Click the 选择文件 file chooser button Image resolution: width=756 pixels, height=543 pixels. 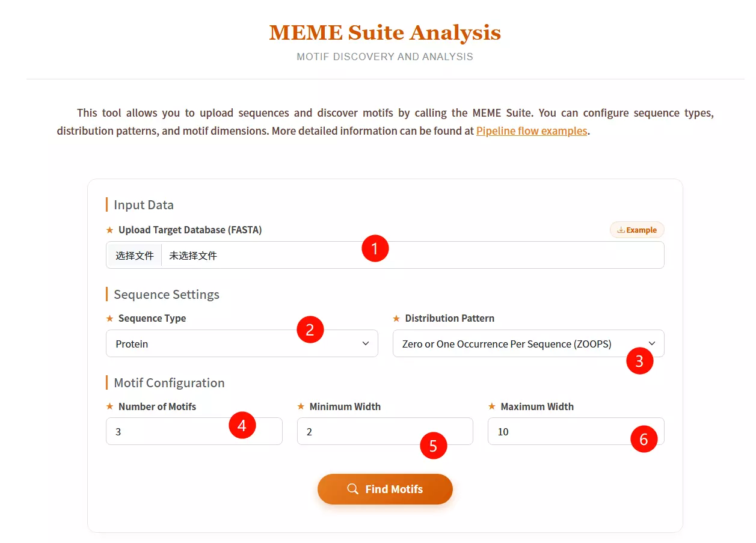point(135,256)
